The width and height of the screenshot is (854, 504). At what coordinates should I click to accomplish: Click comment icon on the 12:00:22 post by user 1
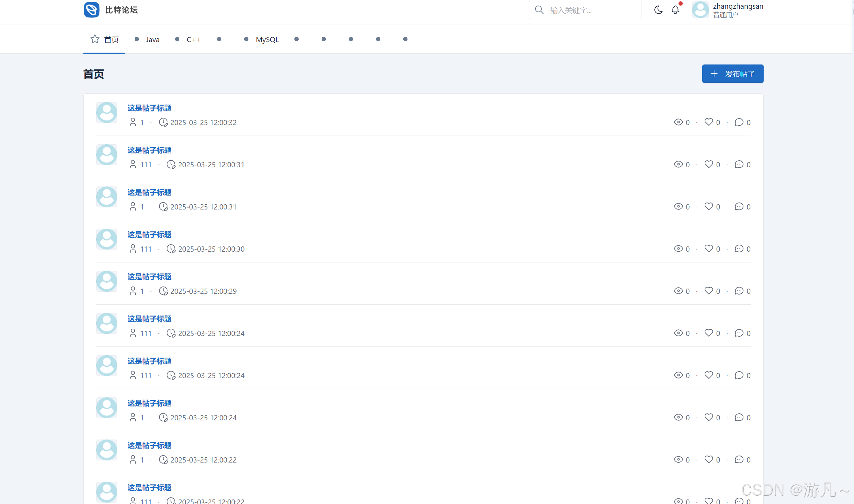pyautogui.click(x=739, y=459)
